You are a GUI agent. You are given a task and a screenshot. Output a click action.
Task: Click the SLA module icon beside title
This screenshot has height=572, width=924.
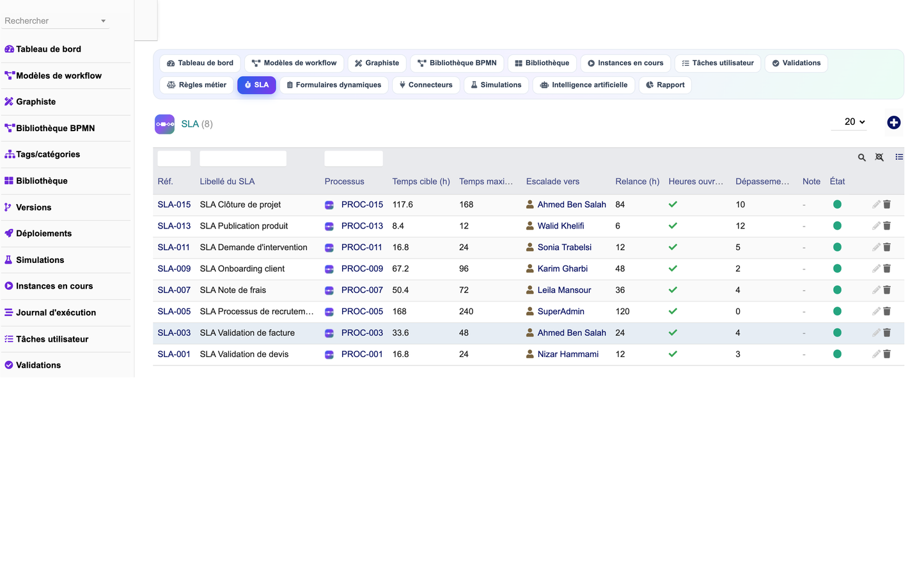coord(164,124)
